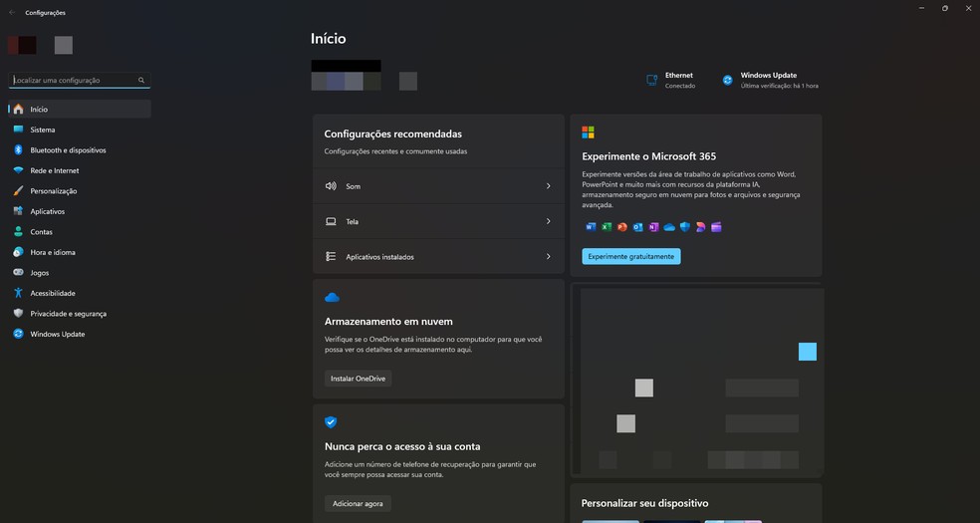The height and width of the screenshot is (523, 980).
Task: Click the Aplicativos instalados list icon
Action: click(x=331, y=257)
